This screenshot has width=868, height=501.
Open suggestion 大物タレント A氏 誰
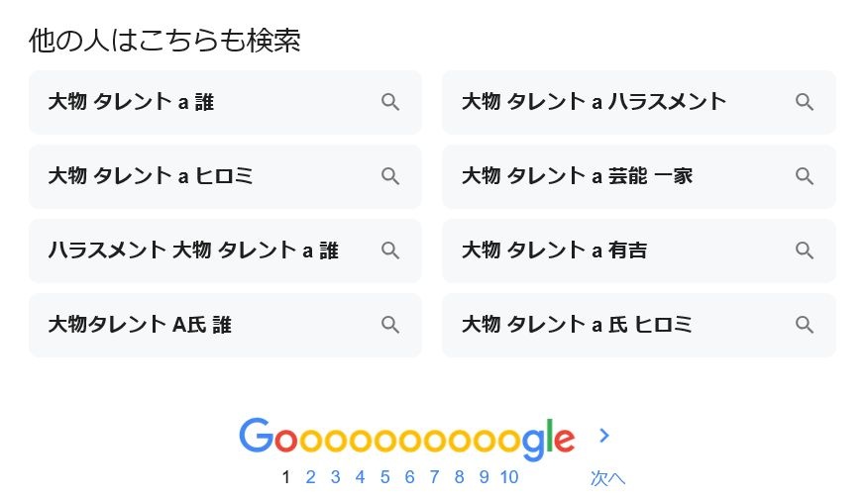(140, 325)
